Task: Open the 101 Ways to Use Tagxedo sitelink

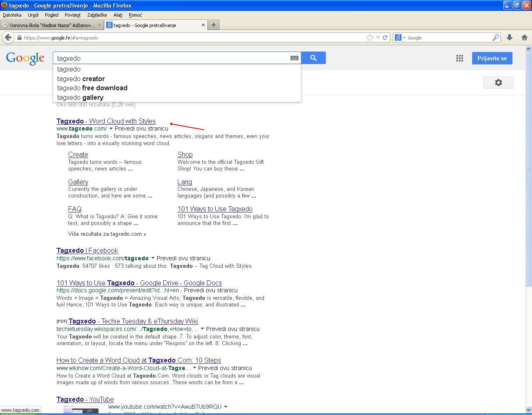Action: click(x=215, y=209)
